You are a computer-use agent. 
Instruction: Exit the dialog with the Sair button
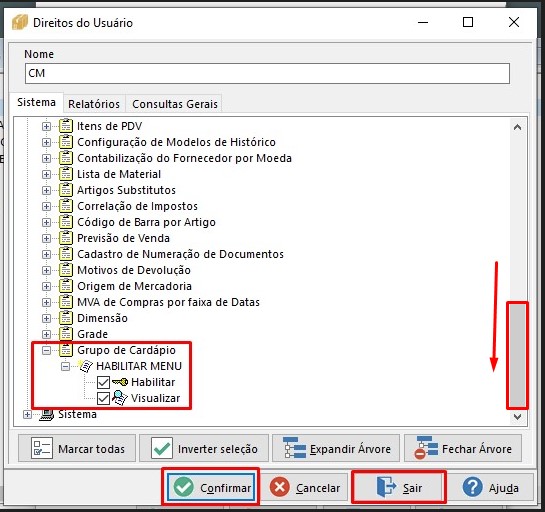tap(399, 487)
